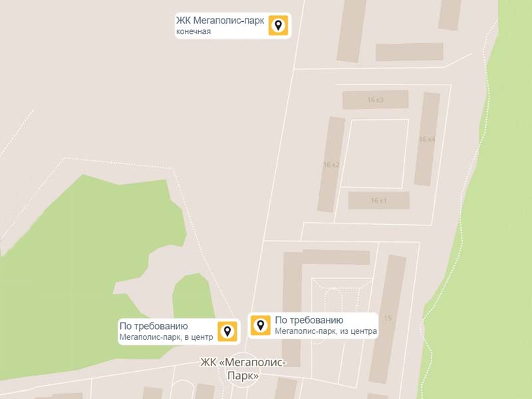Click building number 15 on the map
The width and height of the screenshot is (532, 399).
point(388,319)
